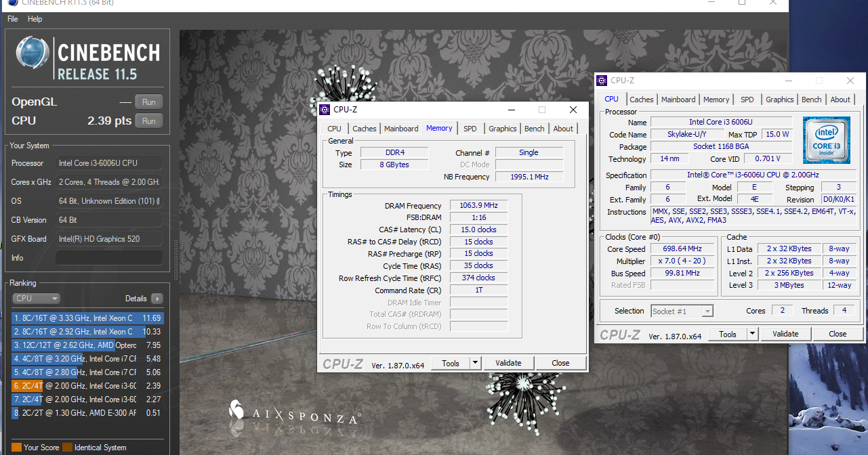Screen dimensions: 868x455
Task: Click CPU-Z title icon of right window
Action: [602, 81]
